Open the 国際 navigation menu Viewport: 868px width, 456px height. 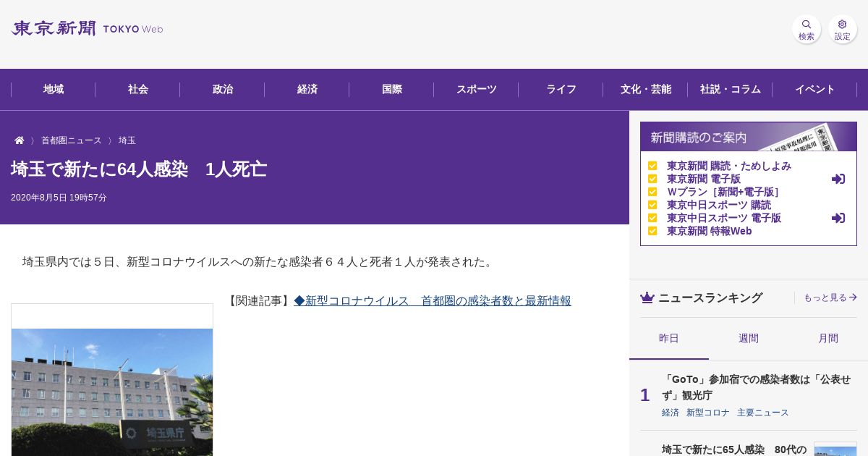pos(392,89)
